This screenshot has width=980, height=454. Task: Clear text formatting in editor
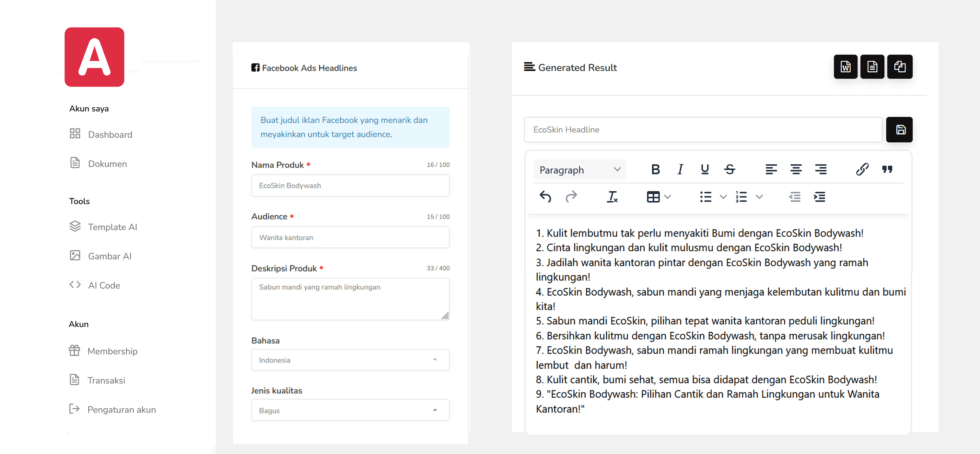tap(612, 197)
